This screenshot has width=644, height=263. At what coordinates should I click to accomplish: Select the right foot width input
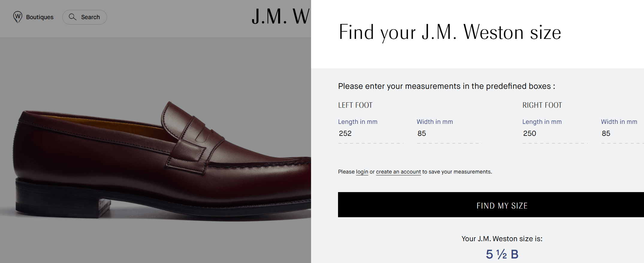622,133
